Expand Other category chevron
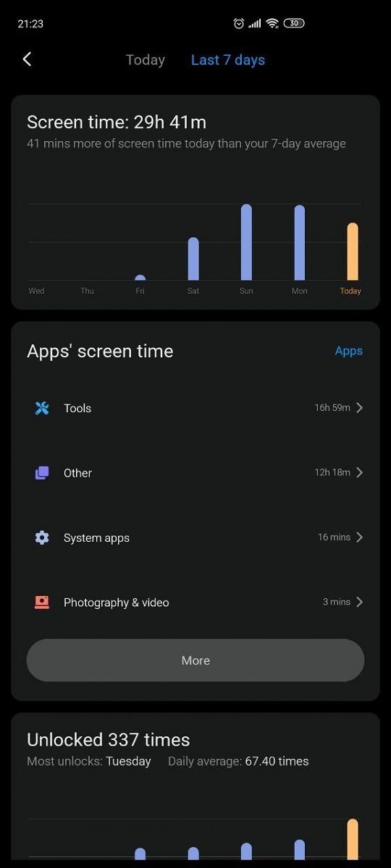The width and height of the screenshot is (391, 868). pyautogui.click(x=360, y=472)
